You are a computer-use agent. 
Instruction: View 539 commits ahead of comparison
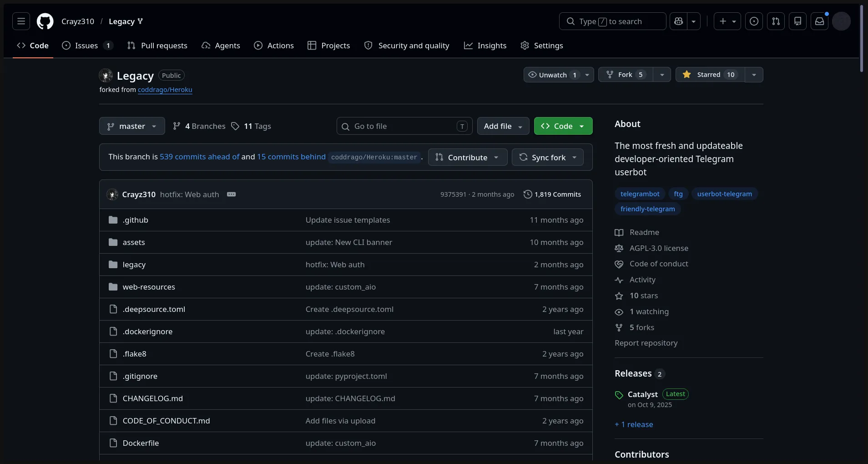point(200,157)
